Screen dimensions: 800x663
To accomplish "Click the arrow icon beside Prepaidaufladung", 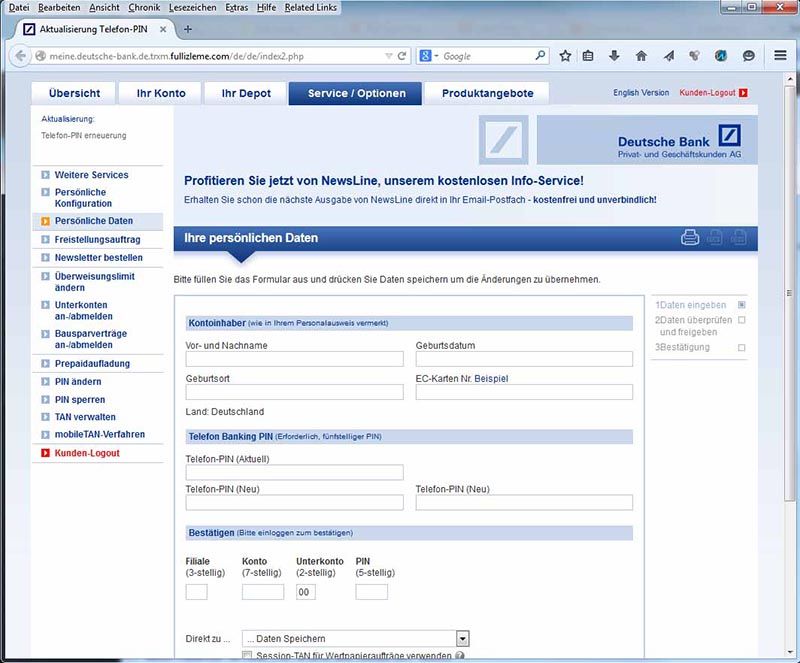I will point(45,363).
